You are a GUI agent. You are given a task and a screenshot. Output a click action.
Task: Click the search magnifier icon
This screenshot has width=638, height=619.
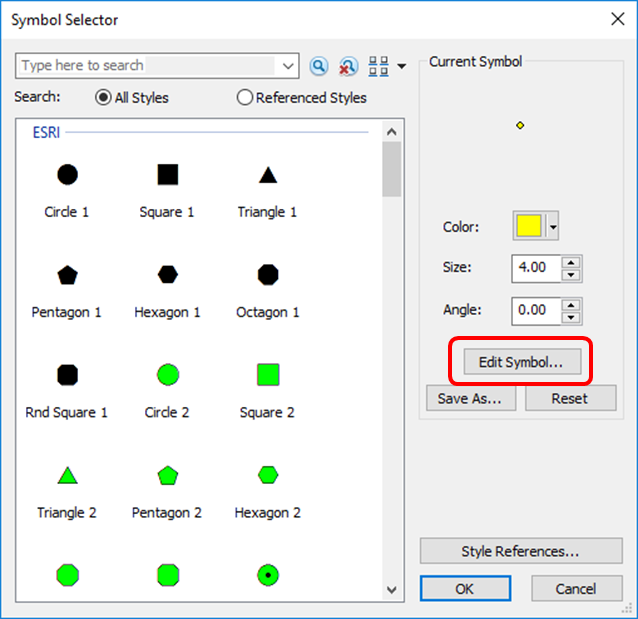[319, 66]
